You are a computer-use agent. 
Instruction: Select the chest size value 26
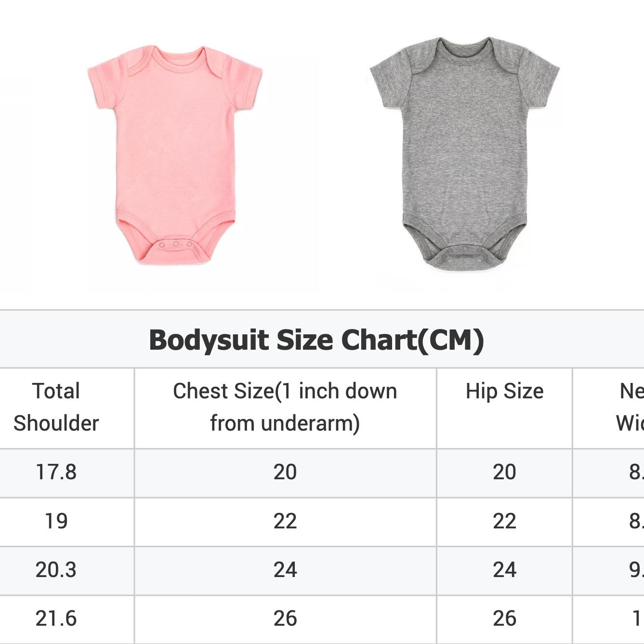[285, 618]
